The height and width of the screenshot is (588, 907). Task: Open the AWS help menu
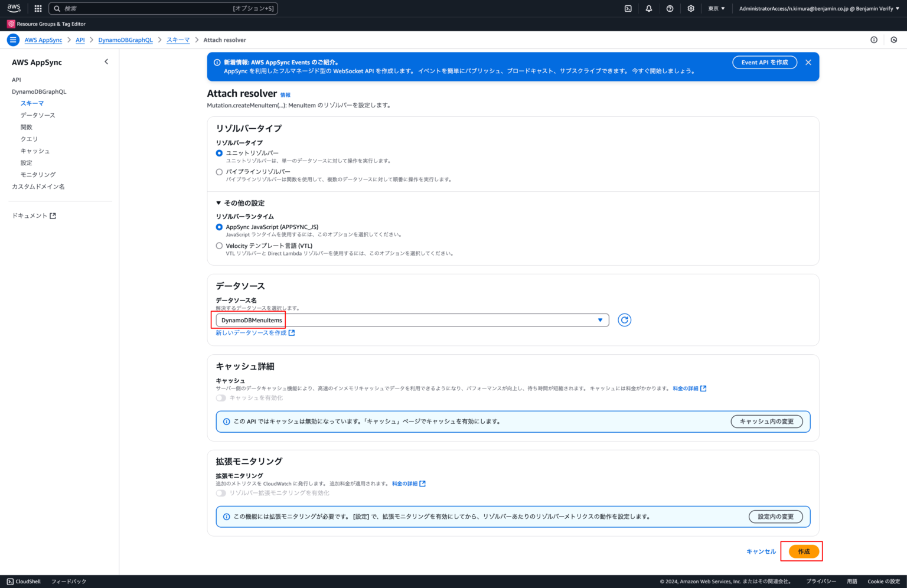[670, 8]
